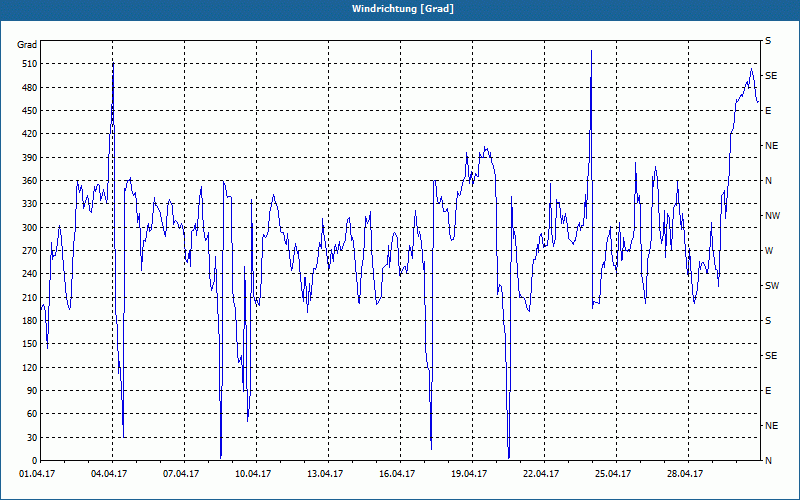This screenshot has height=500, width=800.
Task: Click the 450 degree axis label
Action: click(30, 111)
